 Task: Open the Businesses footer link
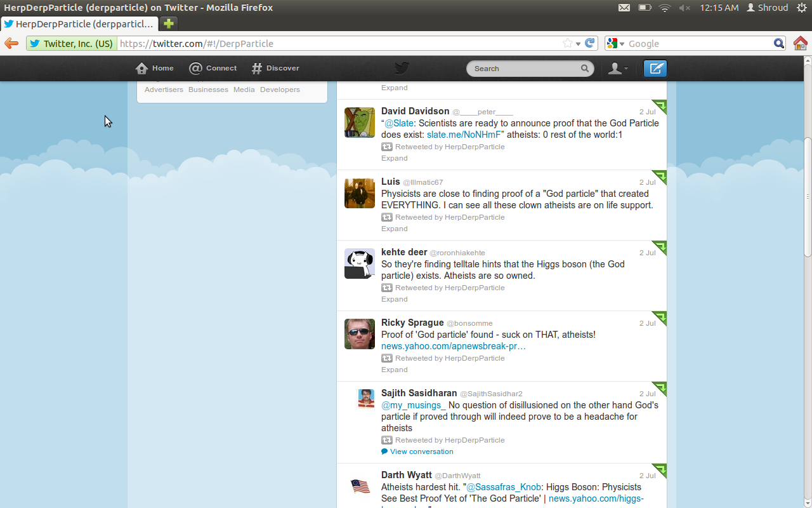[208, 90]
